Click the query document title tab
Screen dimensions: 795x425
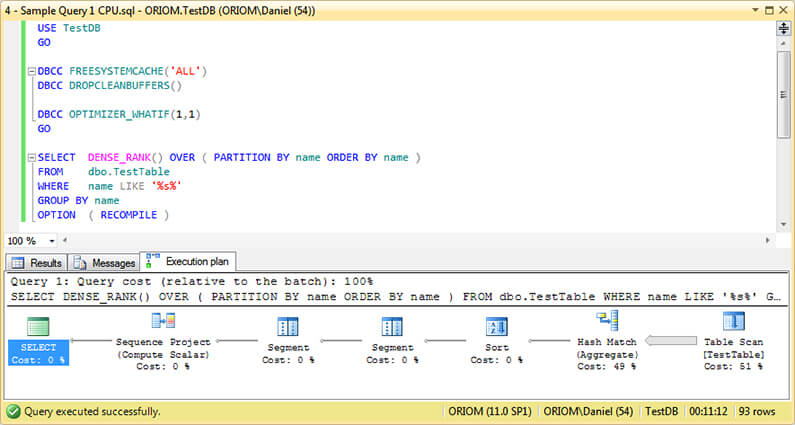click(160, 11)
